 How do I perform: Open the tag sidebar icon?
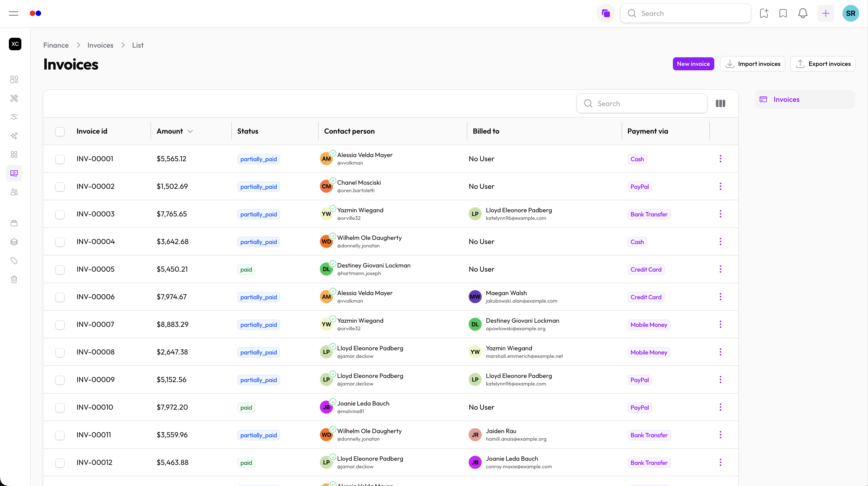[14, 261]
